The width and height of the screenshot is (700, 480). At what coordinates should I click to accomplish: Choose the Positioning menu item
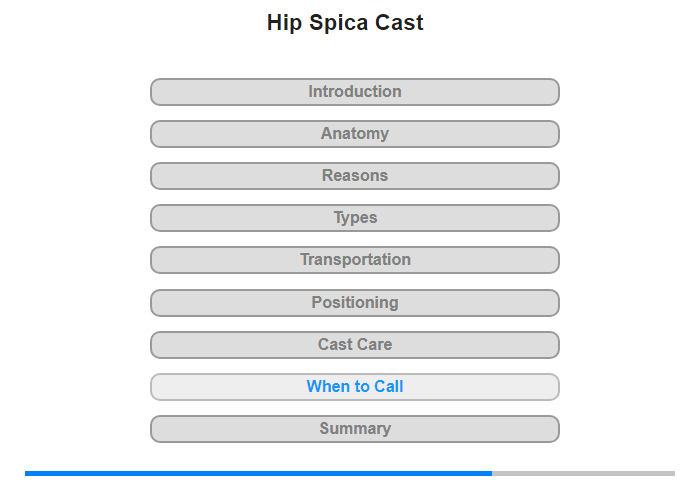tap(355, 303)
